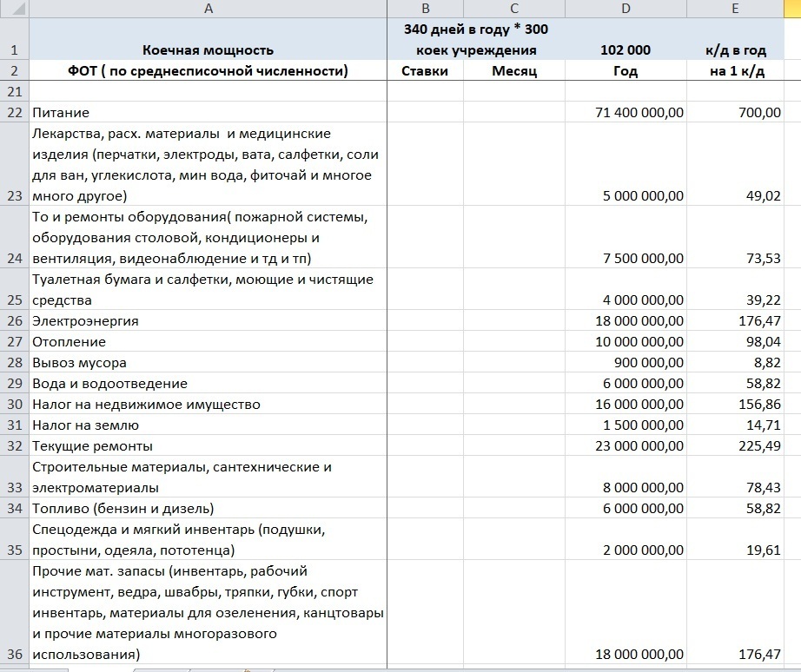This screenshot has width=801, height=672.
Task: Click the "Ставки" column label cell
Action: pyautogui.click(x=425, y=70)
